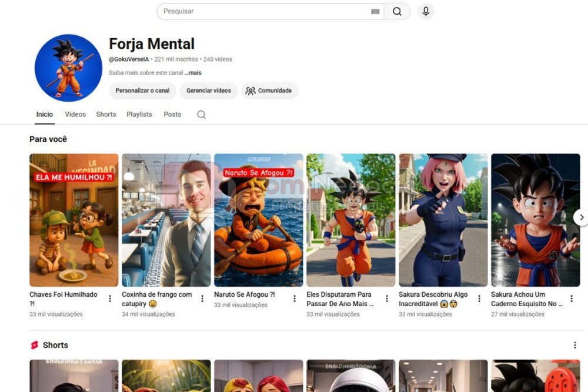Open Sakura police officer thumbnail
588x392 pixels.
(x=443, y=220)
